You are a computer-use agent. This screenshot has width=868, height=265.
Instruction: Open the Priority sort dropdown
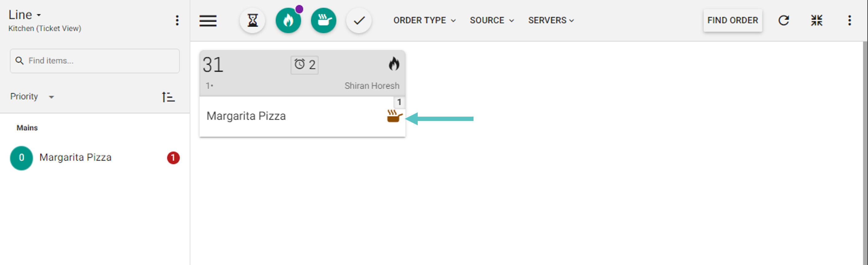tap(32, 96)
